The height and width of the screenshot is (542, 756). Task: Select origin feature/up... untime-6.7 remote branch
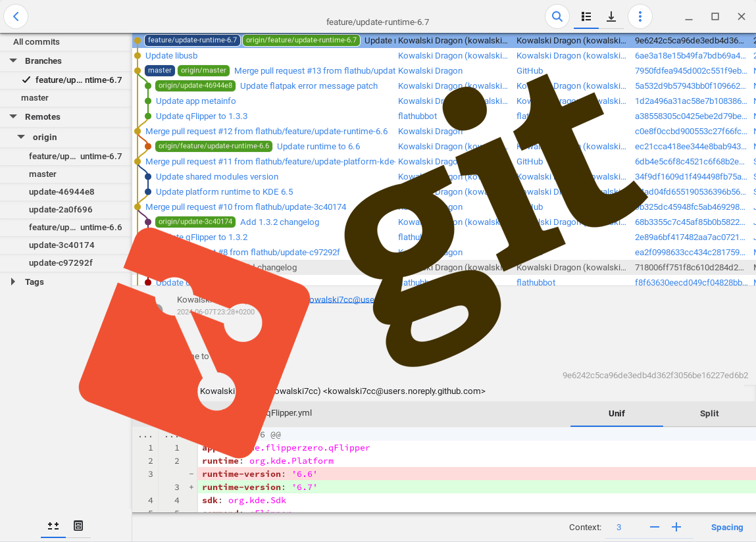(x=66, y=157)
